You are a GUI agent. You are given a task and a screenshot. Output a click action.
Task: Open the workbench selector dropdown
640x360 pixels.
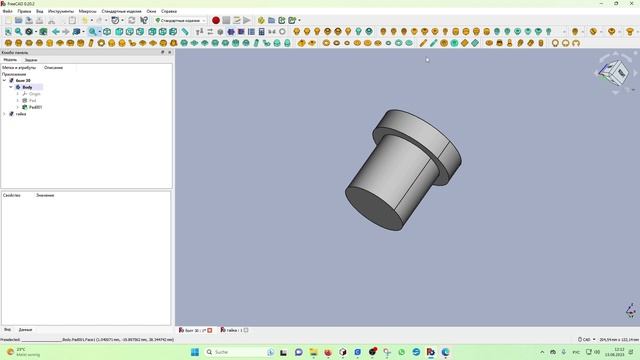(x=180, y=20)
